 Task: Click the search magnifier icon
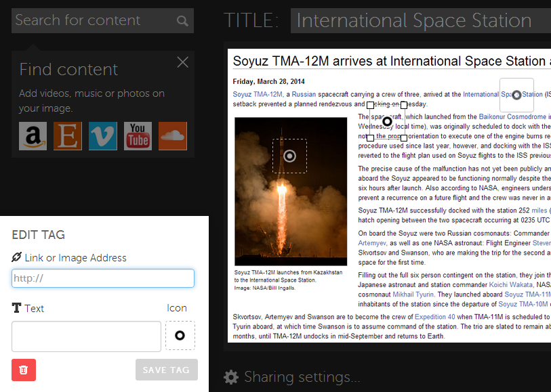pos(182,21)
